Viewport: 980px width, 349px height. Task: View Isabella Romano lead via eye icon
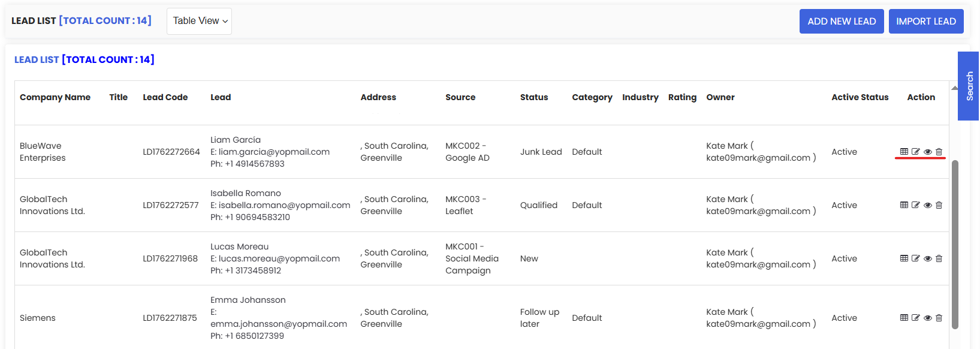pos(928,205)
